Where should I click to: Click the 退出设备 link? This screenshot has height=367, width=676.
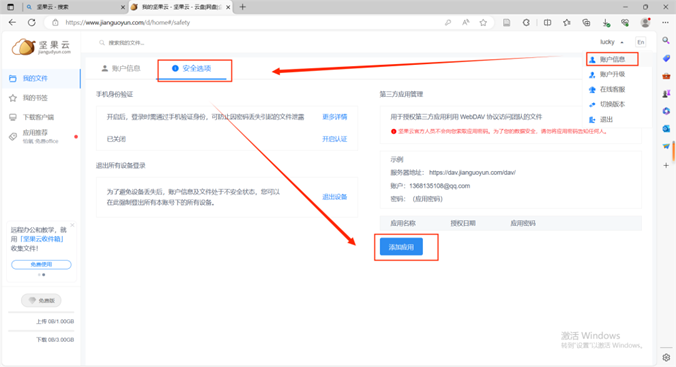click(335, 197)
